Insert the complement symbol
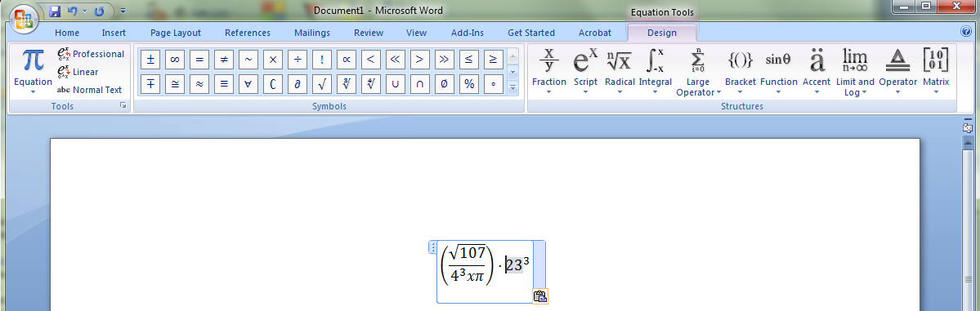 (272, 84)
